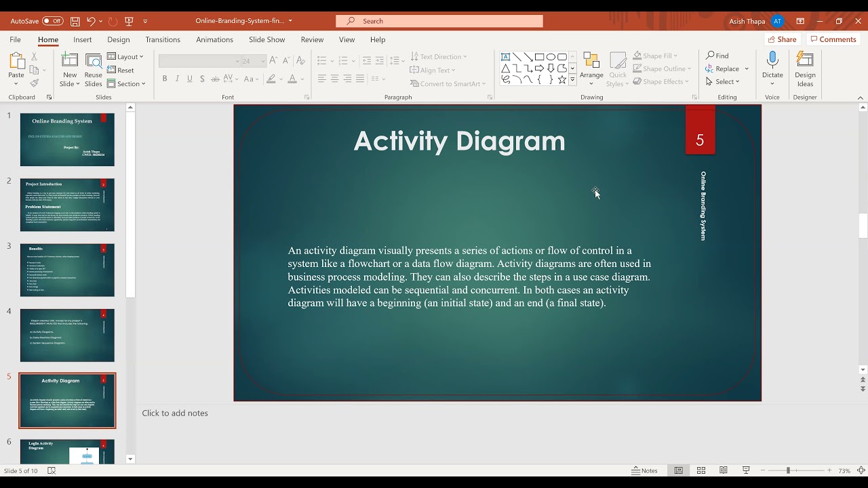Toggle Notes pane in status bar

[645, 470]
